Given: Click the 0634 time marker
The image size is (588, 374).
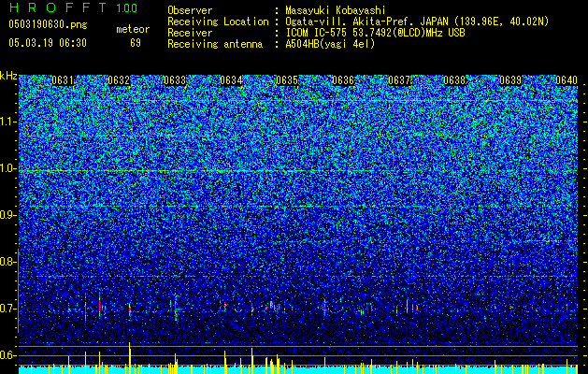Looking at the screenshot, I should tap(231, 80).
